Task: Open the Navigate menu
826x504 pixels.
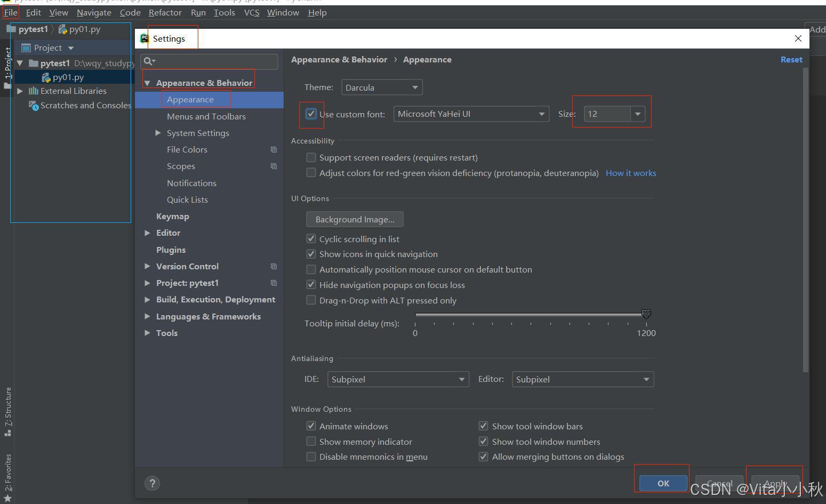Action: 94,12
